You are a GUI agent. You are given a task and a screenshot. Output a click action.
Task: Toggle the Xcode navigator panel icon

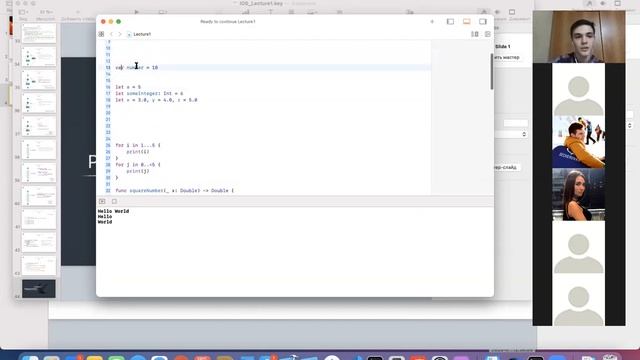pos(450,22)
